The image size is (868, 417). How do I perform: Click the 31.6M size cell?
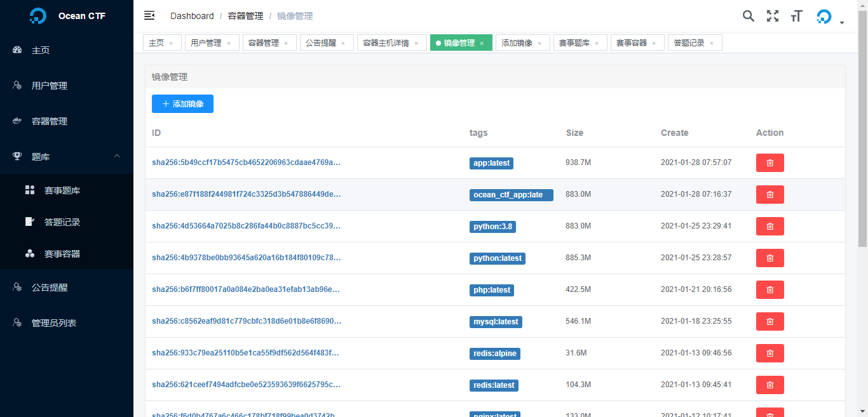[x=576, y=353]
